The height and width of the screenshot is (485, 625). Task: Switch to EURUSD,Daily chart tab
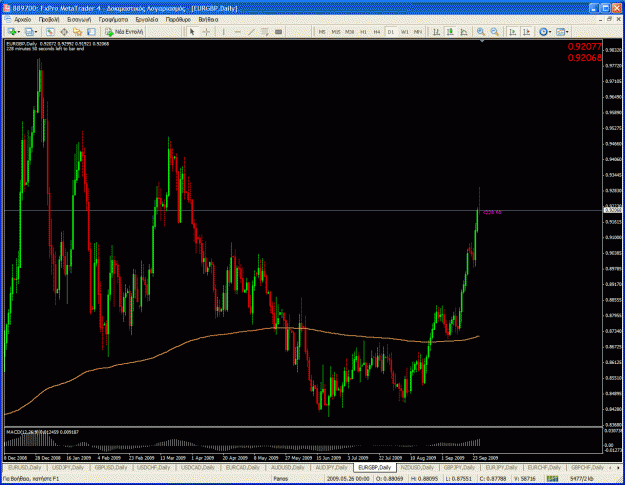tap(25, 467)
